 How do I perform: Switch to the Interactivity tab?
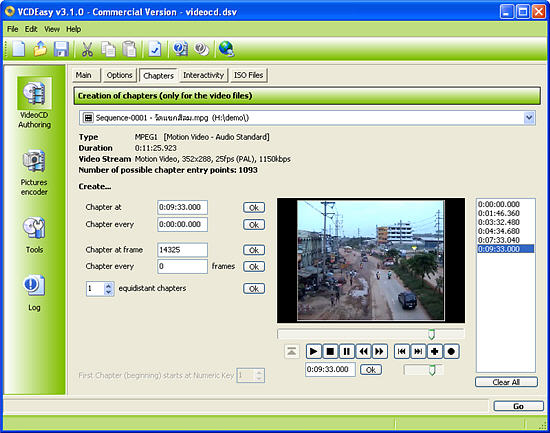point(203,75)
